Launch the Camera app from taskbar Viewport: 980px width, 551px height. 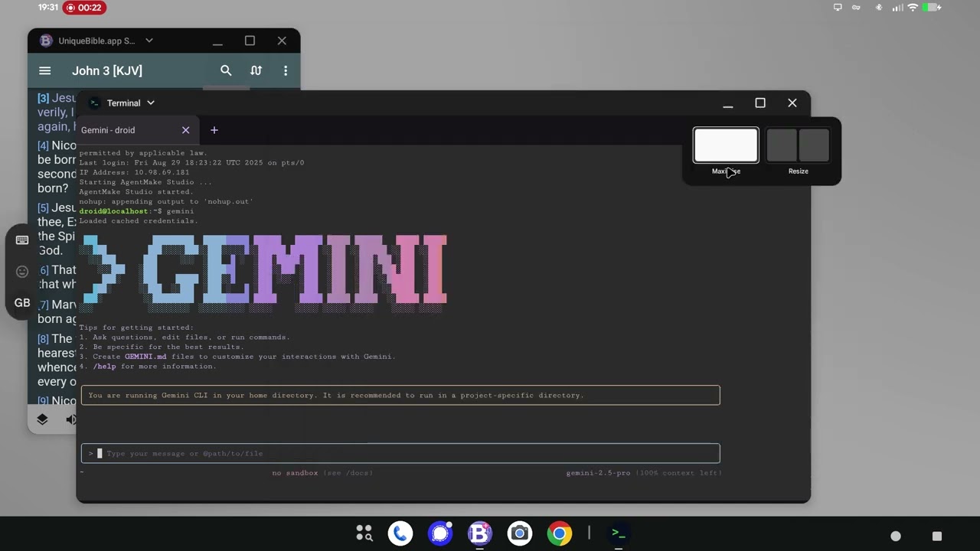pyautogui.click(x=520, y=533)
